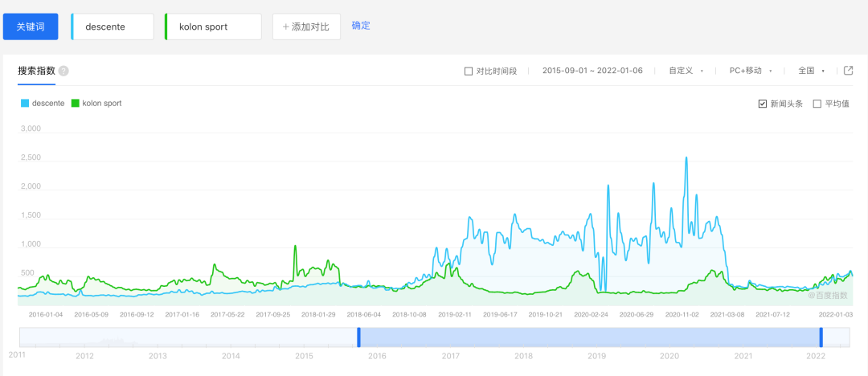The width and height of the screenshot is (868, 376).
Task: Click the 确定 confirm link
Action: 361,26
